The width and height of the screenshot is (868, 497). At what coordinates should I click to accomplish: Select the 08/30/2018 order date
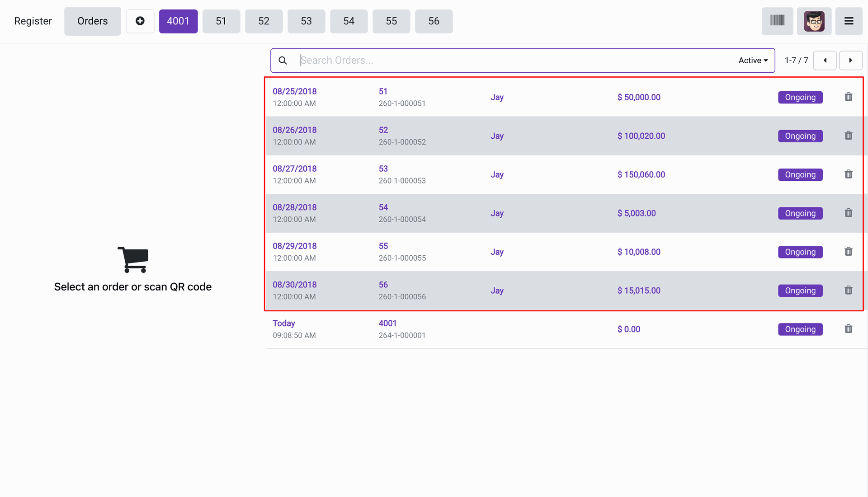(295, 285)
